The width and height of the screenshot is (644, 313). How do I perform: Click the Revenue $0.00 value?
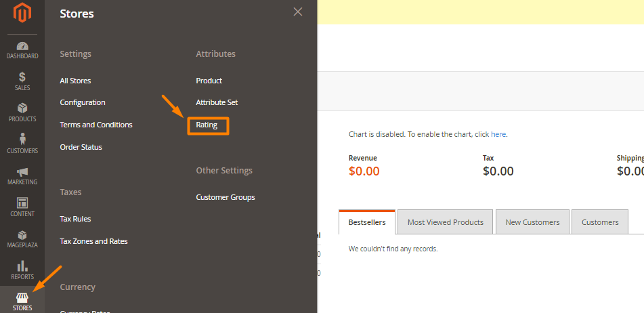point(364,171)
